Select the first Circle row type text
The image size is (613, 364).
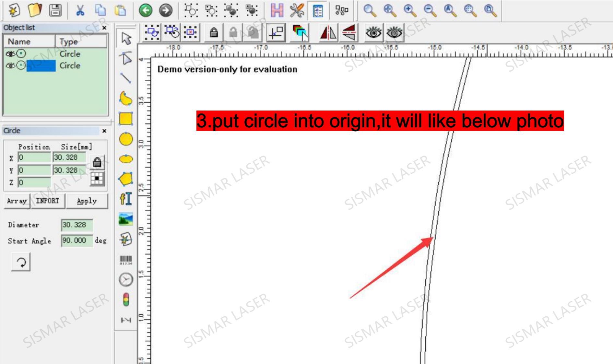[70, 54]
